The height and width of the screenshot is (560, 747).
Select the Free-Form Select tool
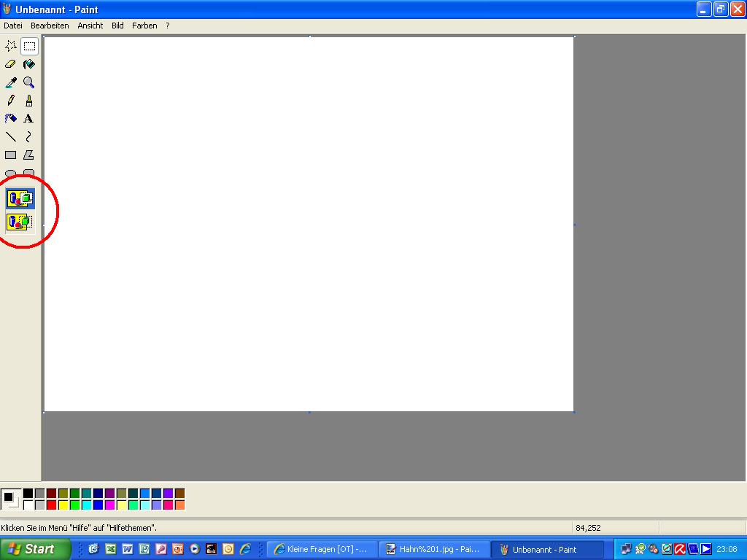(10, 46)
